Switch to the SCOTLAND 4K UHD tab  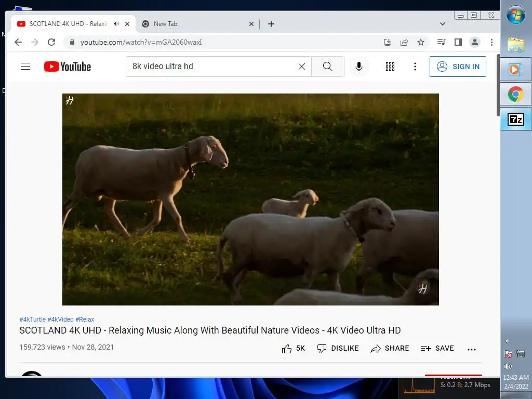pyautogui.click(x=68, y=24)
